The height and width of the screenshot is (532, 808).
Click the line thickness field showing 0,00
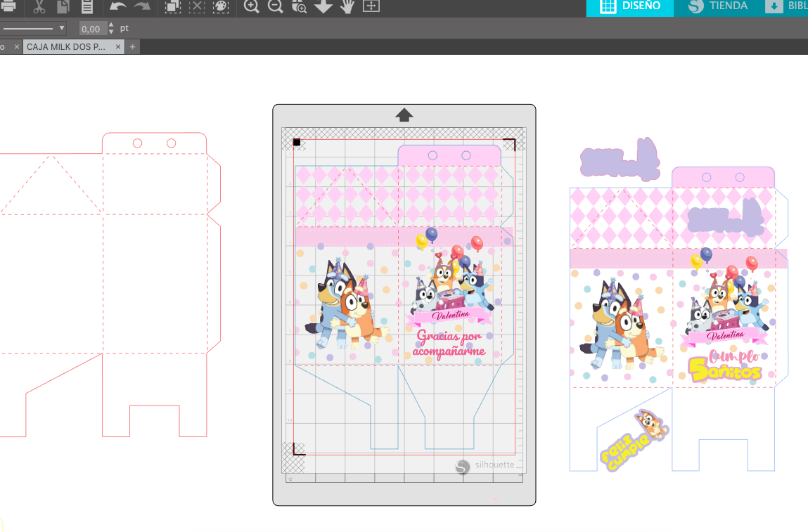[92, 29]
